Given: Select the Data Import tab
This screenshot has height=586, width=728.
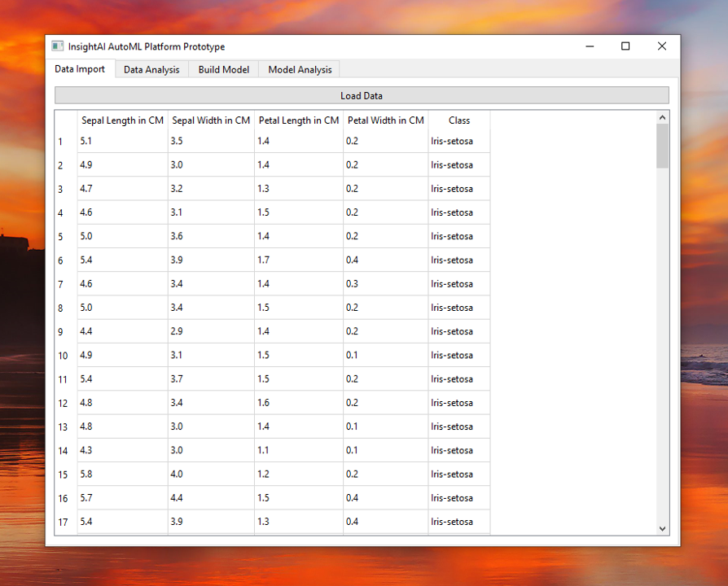Looking at the screenshot, I should click(80, 69).
